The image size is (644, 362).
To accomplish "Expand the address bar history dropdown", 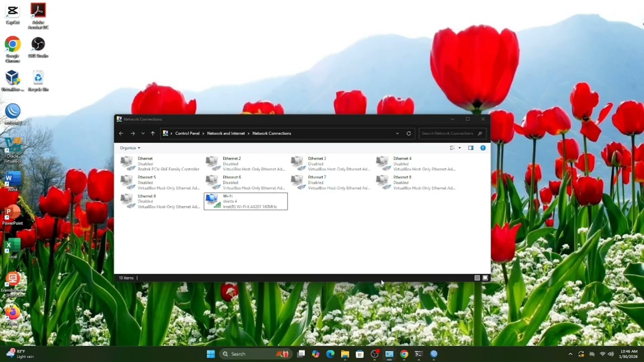I will coord(397,133).
